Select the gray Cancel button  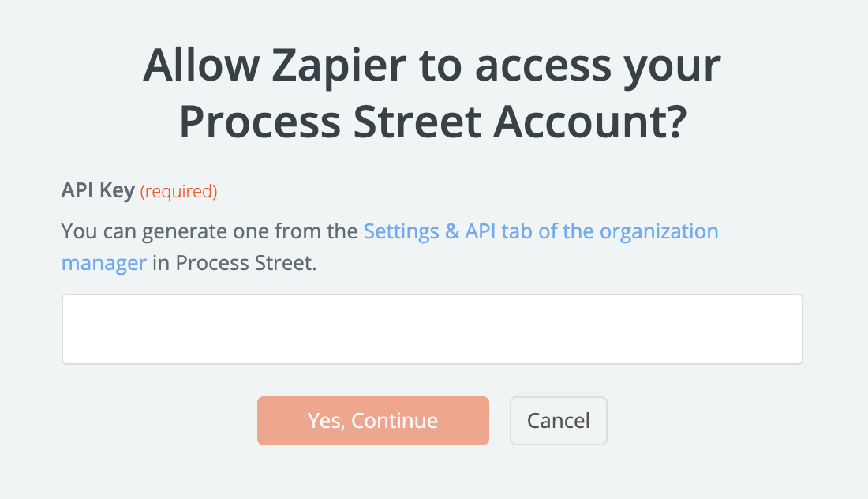point(558,421)
